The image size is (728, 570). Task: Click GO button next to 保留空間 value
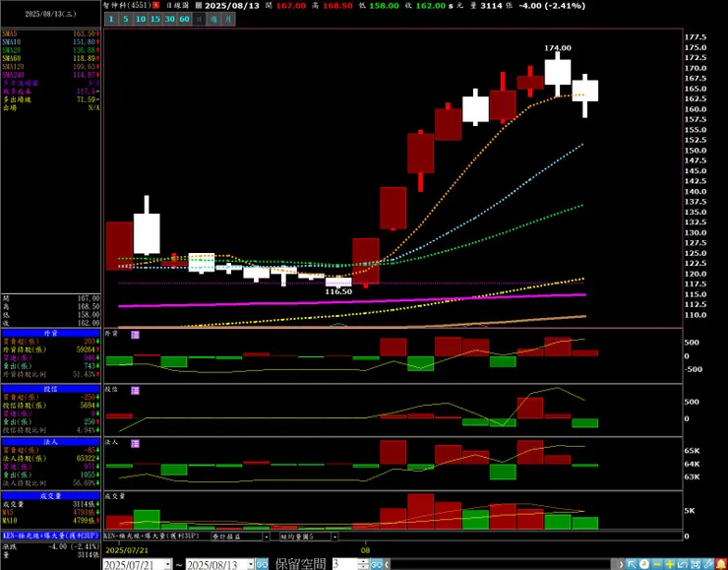377,564
